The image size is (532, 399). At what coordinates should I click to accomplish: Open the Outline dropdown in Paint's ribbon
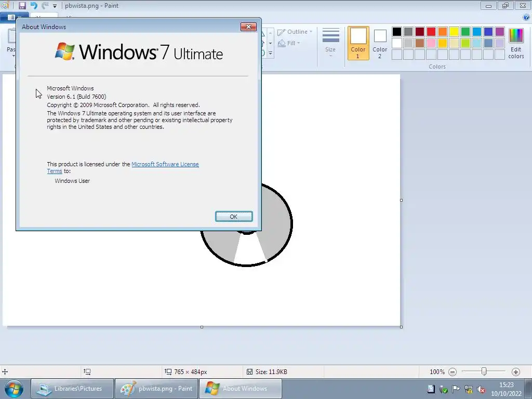coord(295,32)
